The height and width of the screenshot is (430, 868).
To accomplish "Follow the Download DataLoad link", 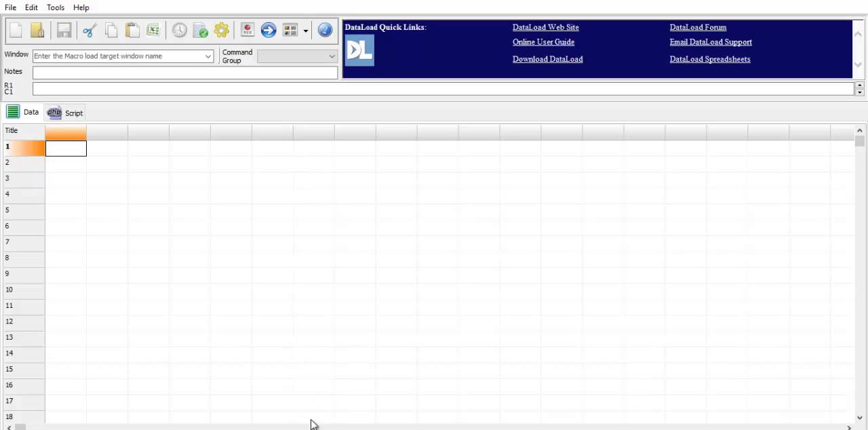I will point(548,59).
